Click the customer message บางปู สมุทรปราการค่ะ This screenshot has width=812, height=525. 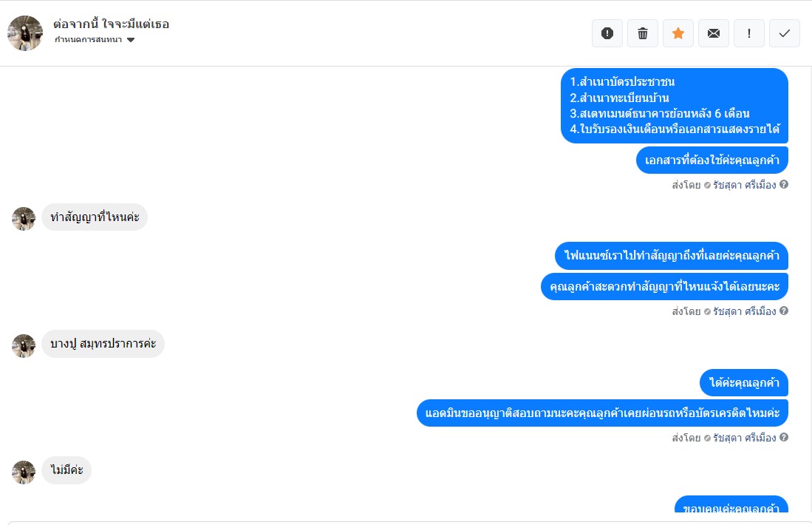click(103, 344)
